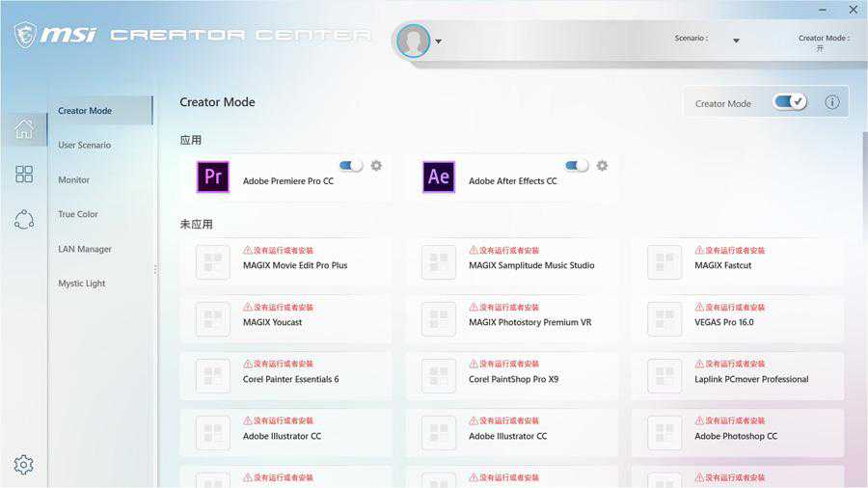Image resolution: width=868 pixels, height=488 pixels.
Task: Click the sync circle icon in sidebar
Action: pos(23,220)
